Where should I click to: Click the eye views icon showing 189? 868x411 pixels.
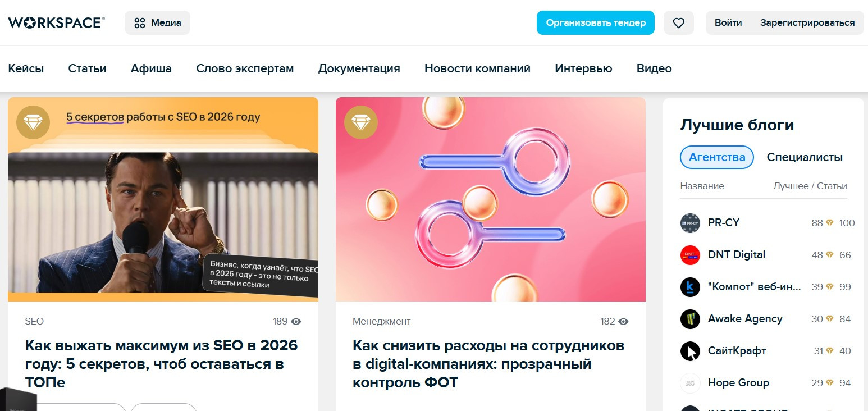pyautogui.click(x=296, y=322)
